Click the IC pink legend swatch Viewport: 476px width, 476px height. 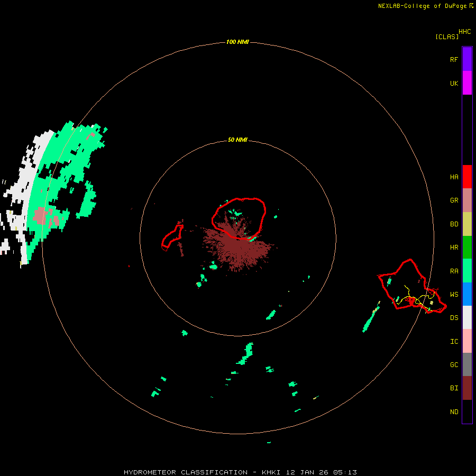point(467,341)
